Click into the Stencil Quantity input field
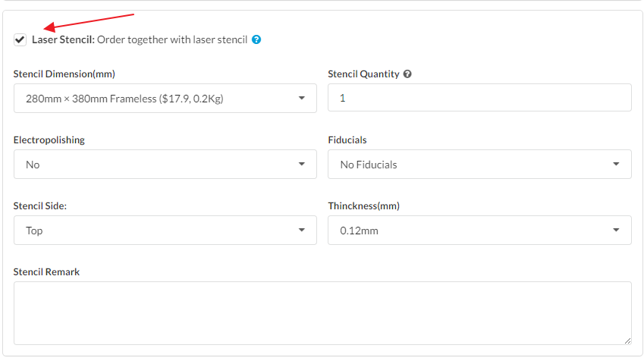Image resolution: width=644 pixels, height=364 pixels. (x=479, y=98)
